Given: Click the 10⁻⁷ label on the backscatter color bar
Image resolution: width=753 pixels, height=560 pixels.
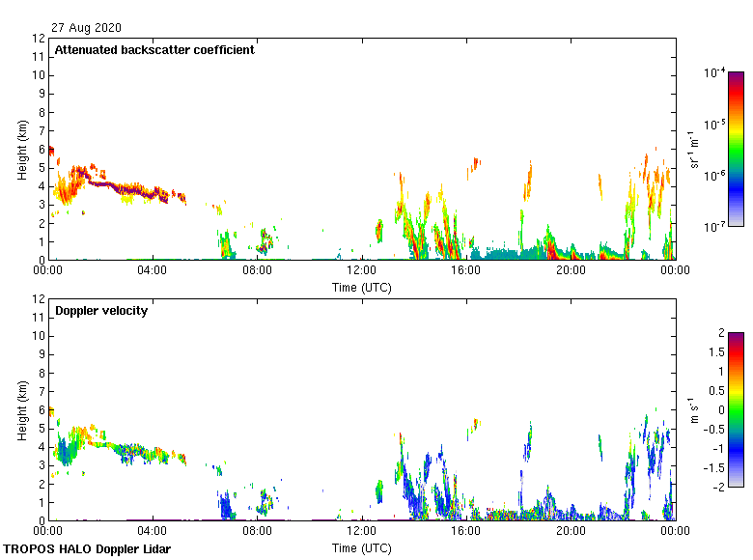Looking at the screenshot, I should pyautogui.click(x=714, y=228).
